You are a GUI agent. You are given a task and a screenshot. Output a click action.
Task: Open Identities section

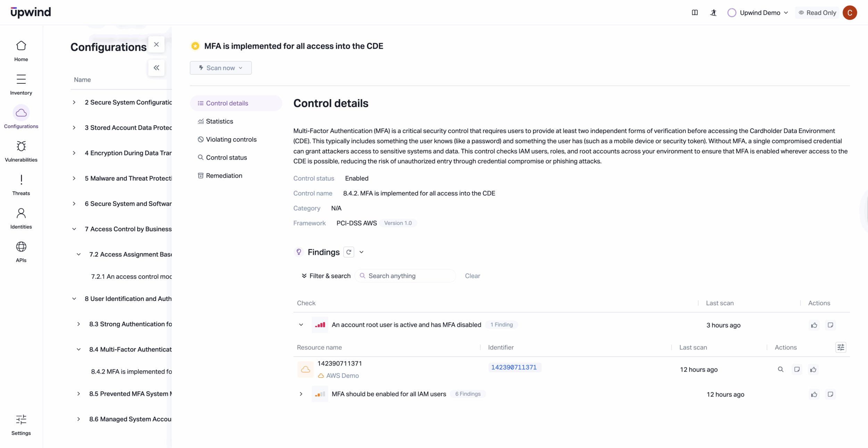21,218
